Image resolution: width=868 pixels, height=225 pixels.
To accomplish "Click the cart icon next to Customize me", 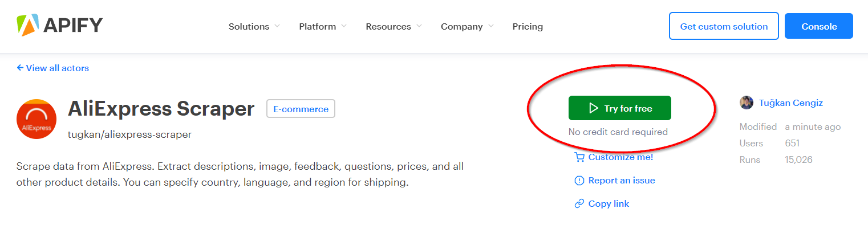I will point(579,157).
